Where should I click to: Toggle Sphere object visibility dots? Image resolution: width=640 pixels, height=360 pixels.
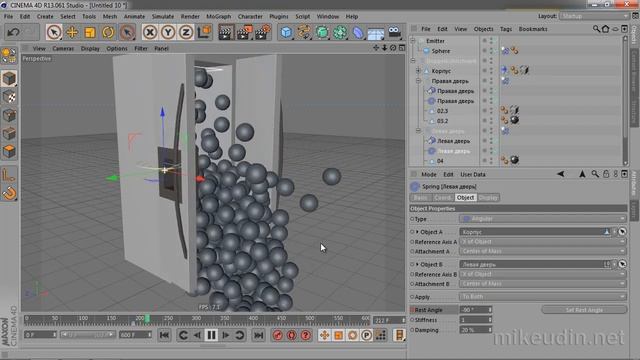(x=491, y=51)
